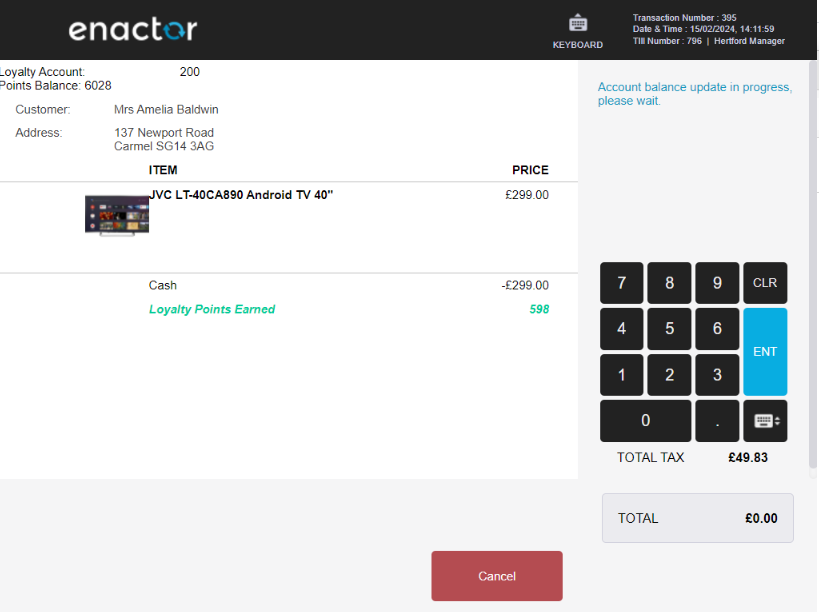Select the JVC LT-40CA890 Android TV line
This screenshot has height=612, width=819.
click(x=289, y=227)
